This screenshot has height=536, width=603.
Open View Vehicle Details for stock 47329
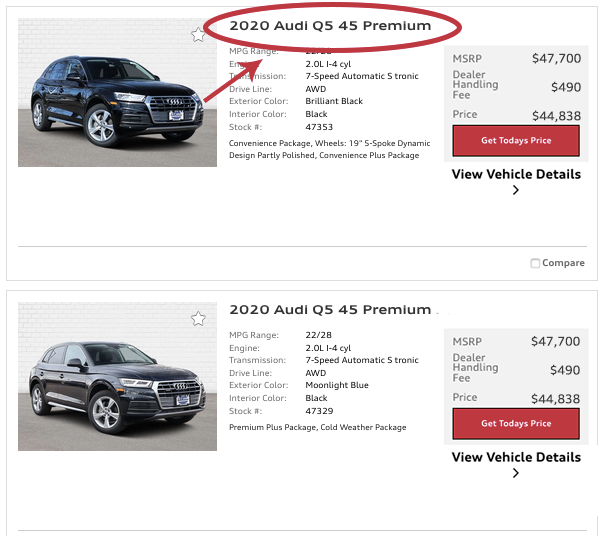point(516,457)
